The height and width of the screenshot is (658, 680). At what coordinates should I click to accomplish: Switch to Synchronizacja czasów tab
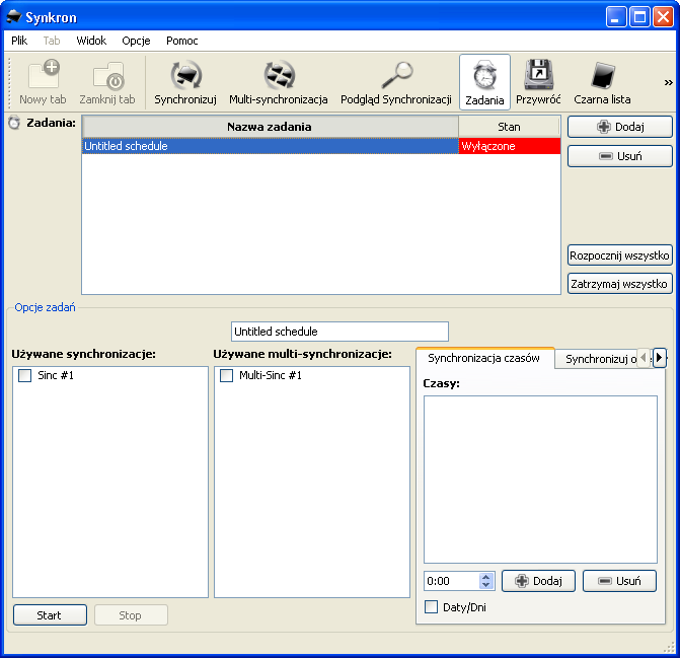(x=484, y=358)
